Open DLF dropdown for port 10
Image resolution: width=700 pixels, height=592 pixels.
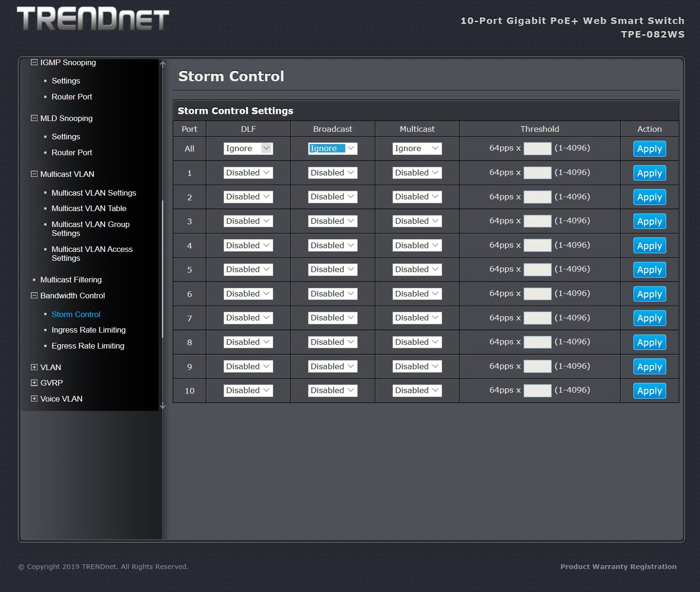coord(248,390)
